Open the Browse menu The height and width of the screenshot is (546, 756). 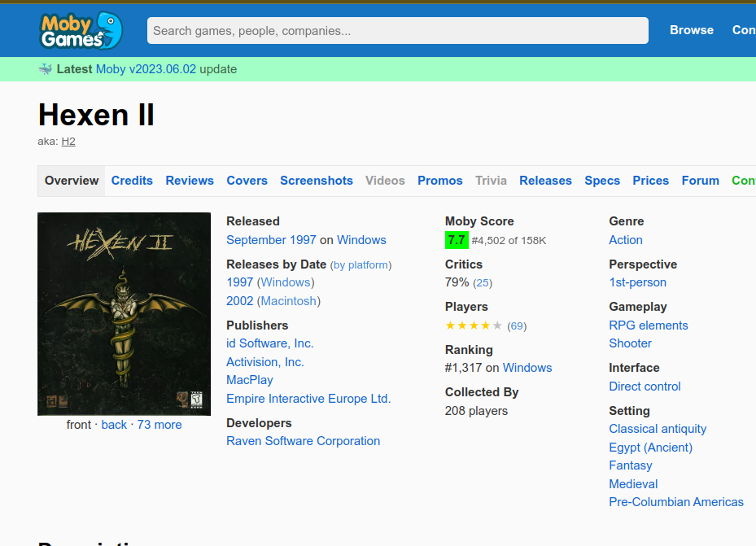(692, 30)
